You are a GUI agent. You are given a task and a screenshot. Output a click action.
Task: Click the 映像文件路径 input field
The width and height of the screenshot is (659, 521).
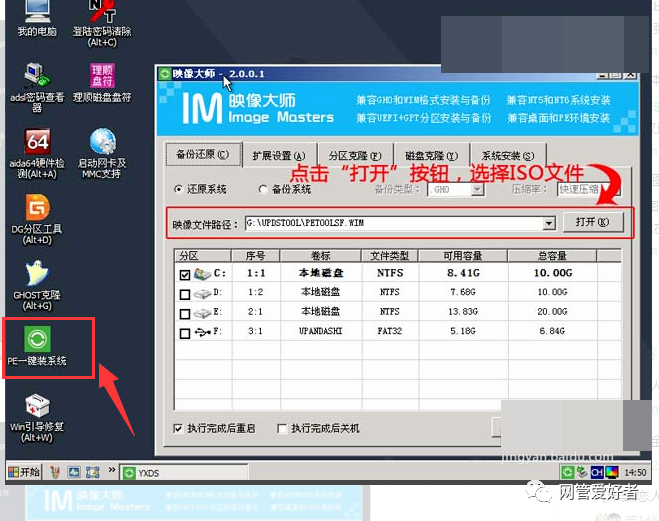point(394,223)
